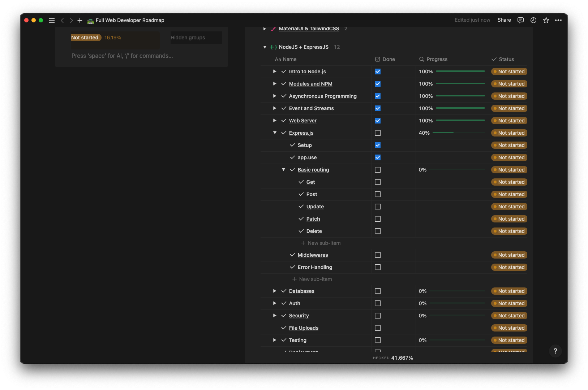Viewport: 588px width, 390px height.
Task: Open the sidebar hamburger menu
Action: 52,21
